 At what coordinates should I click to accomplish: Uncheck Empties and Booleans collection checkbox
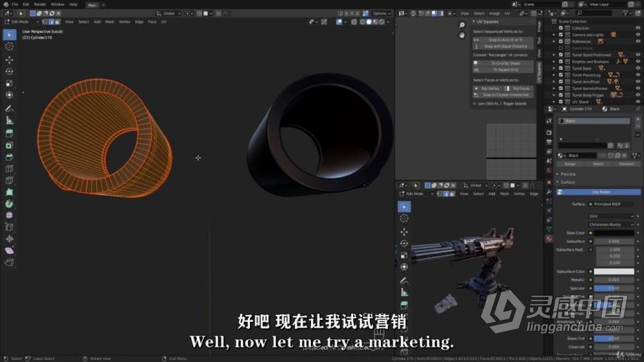(561, 62)
